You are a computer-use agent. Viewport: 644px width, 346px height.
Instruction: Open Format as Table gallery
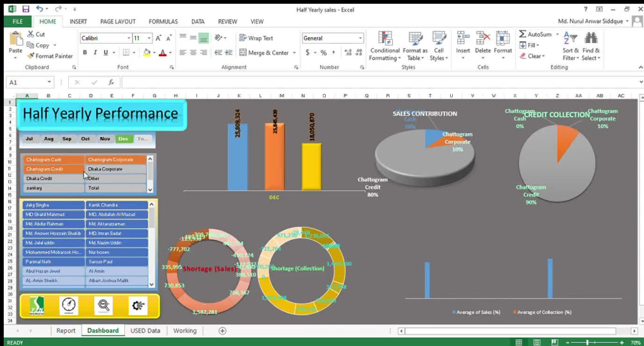(415, 46)
